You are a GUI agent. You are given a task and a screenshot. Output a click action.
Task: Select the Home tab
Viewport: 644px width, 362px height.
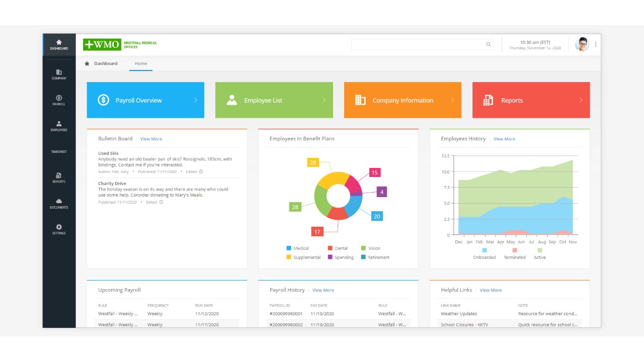pos(141,63)
